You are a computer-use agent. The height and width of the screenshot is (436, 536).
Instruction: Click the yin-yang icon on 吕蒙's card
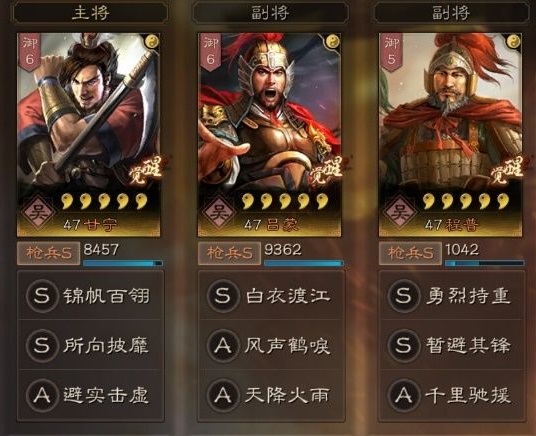[333, 42]
